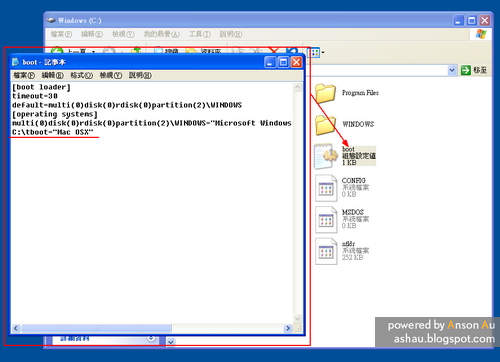Viewport: 500px width, 362px height.
Task: Click the Views icon in Explorer toolbar
Action: [314, 52]
